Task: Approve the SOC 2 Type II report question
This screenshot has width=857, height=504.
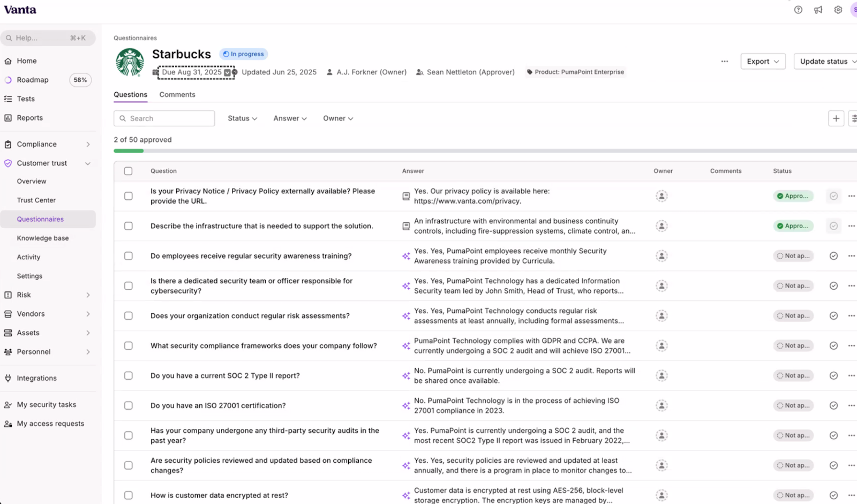Action: 833,376
